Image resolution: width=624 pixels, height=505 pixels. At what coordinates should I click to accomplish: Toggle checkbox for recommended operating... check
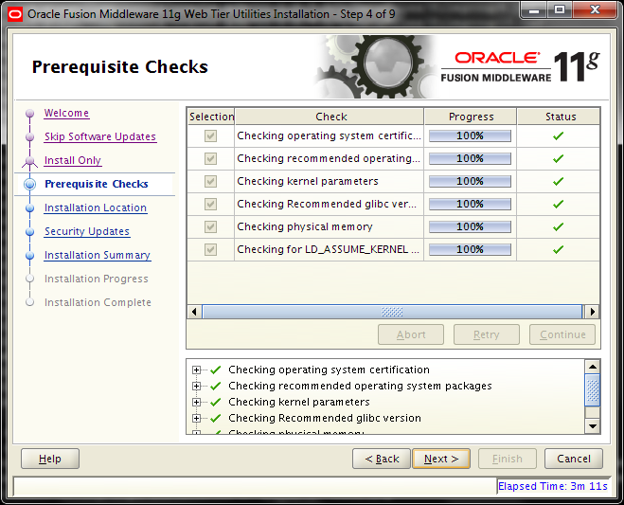click(x=211, y=159)
